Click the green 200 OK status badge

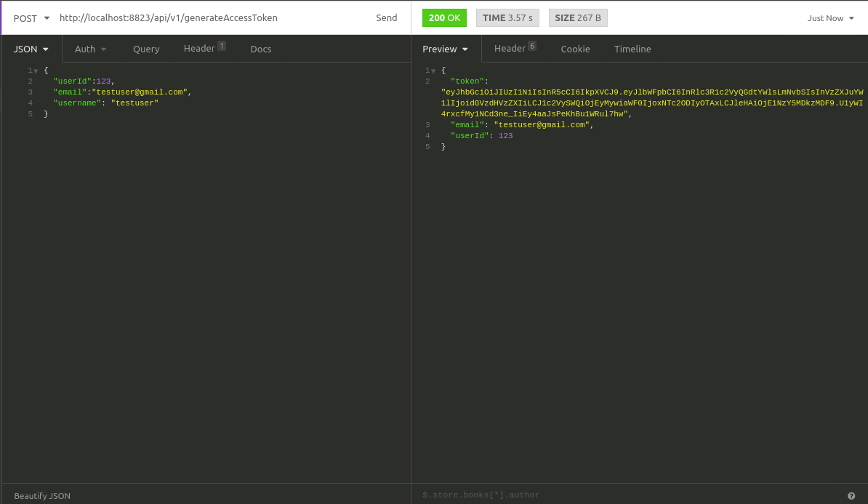coord(444,17)
